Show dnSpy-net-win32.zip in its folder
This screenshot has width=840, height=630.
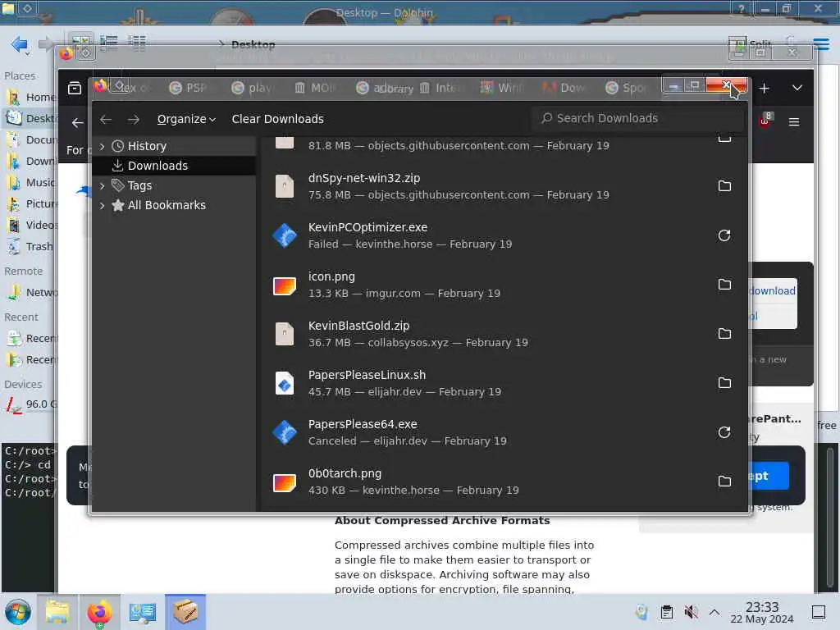pos(724,186)
